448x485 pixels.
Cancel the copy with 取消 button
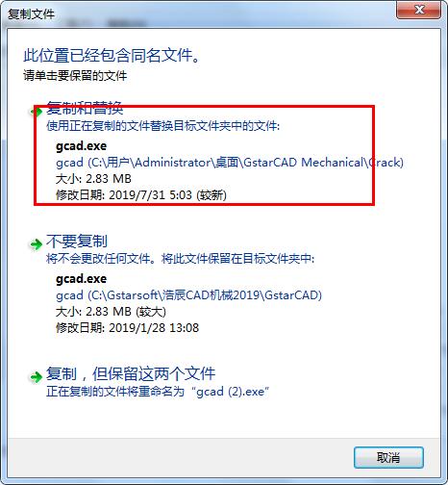[388, 457]
